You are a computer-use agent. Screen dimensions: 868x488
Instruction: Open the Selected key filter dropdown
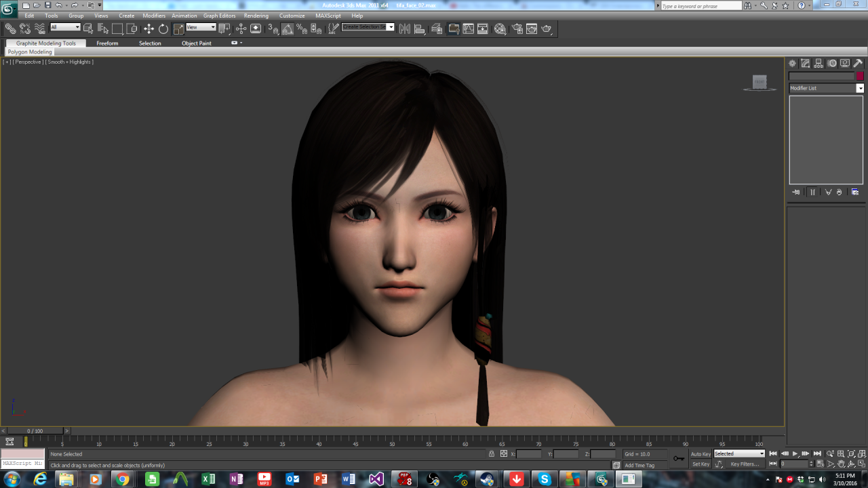coord(739,453)
